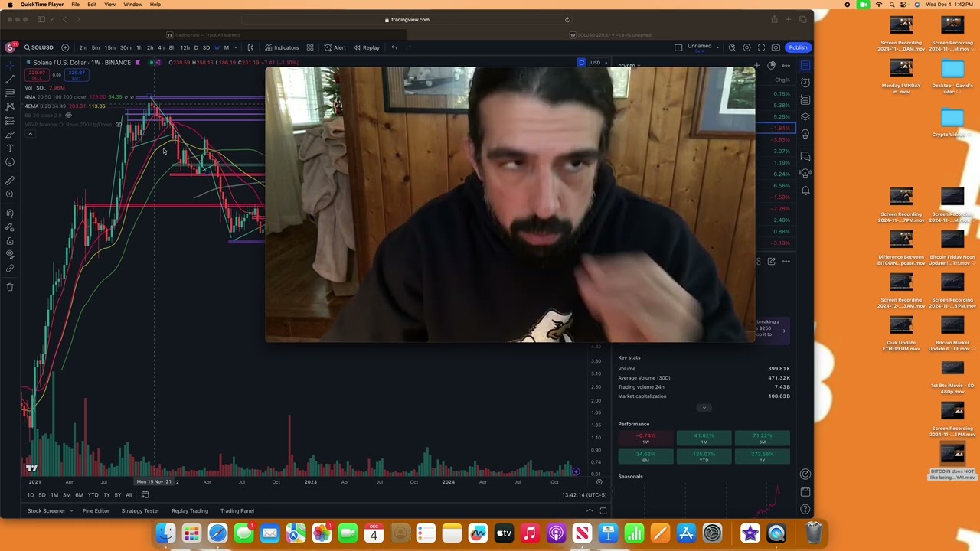Expand more Key stats chevron
Viewport: 980px width, 551px height.
(704, 408)
